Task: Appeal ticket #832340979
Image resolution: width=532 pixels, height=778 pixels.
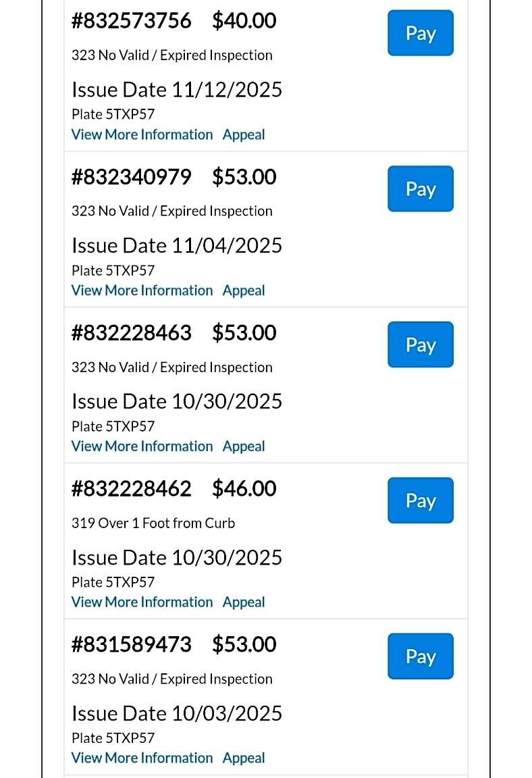Action: pos(244,290)
